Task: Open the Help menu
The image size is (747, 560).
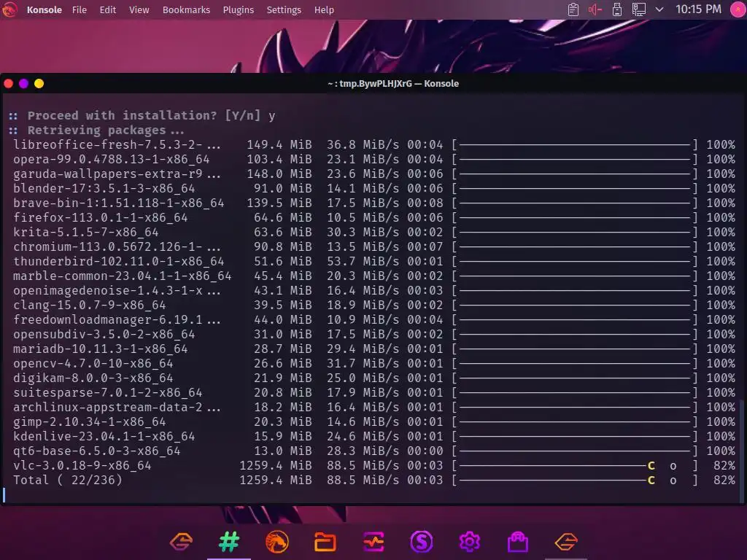Action: point(324,9)
